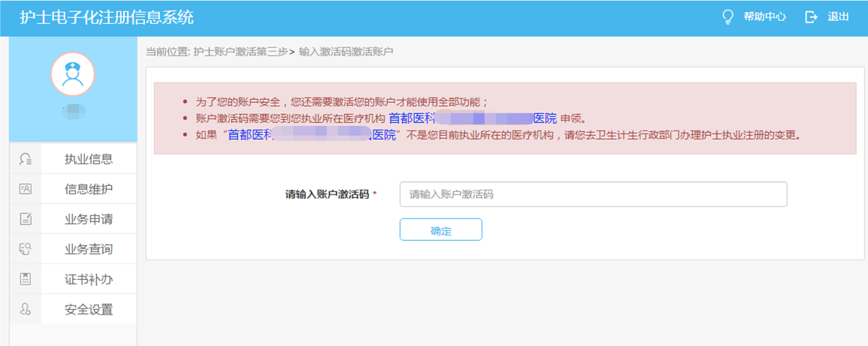
Task: Click the lightbulb Help Center icon
Action: tap(727, 17)
